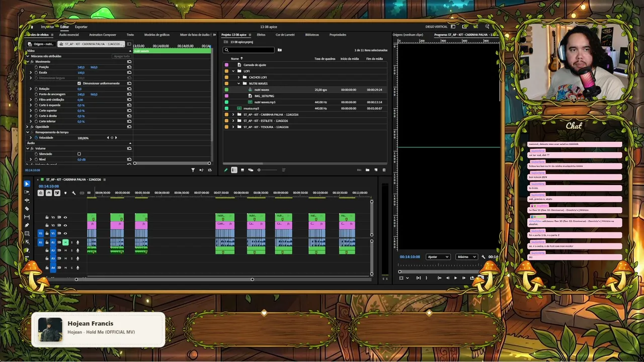Open timeline display settings wrench
Image resolution: width=644 pixels, height=362 pixels.
(73, 193)
